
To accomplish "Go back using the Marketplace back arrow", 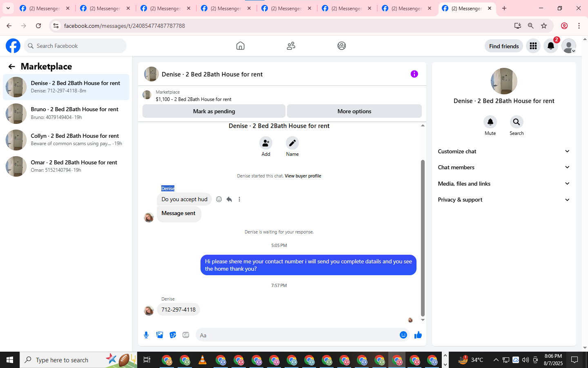I will pyautogui.click(x=11, y=66).
